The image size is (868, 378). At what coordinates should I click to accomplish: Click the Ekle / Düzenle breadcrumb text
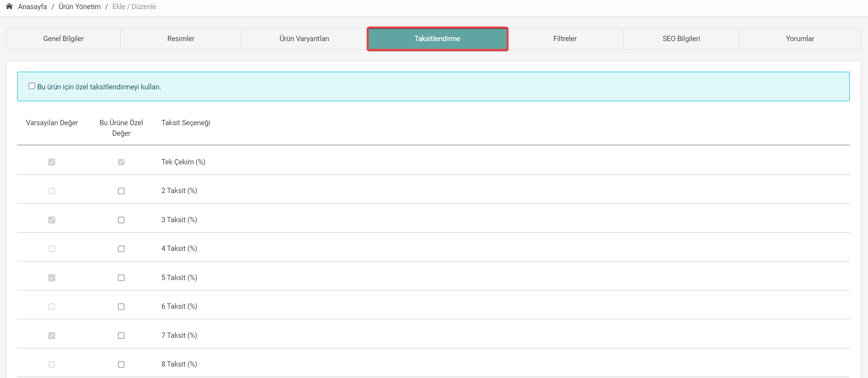(x=134, y=7)
